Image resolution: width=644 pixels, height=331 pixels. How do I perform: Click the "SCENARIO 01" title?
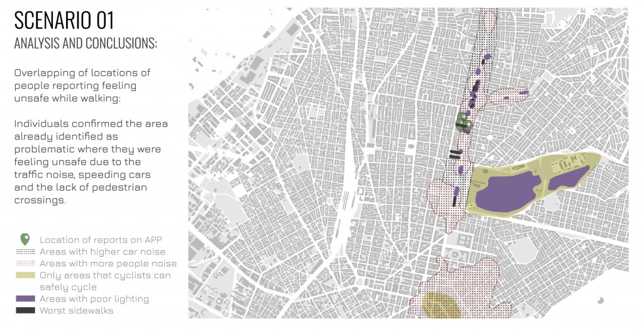click(64, 20)
